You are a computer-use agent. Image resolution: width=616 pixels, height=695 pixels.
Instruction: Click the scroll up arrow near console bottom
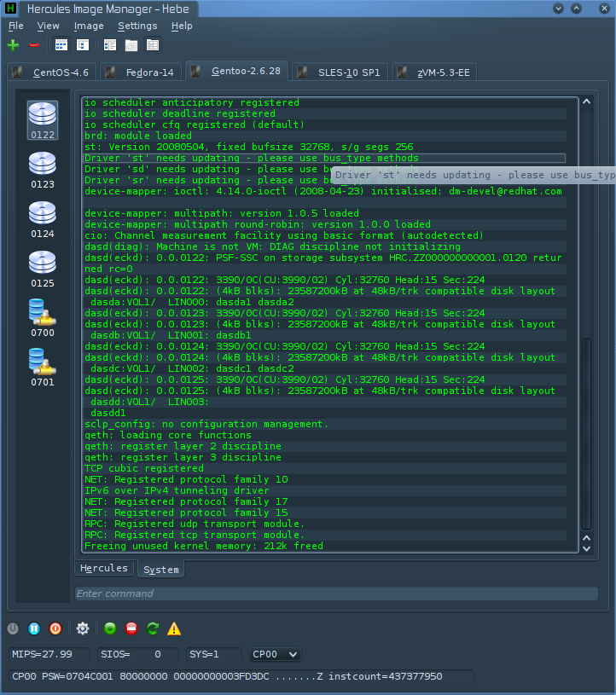587,538
